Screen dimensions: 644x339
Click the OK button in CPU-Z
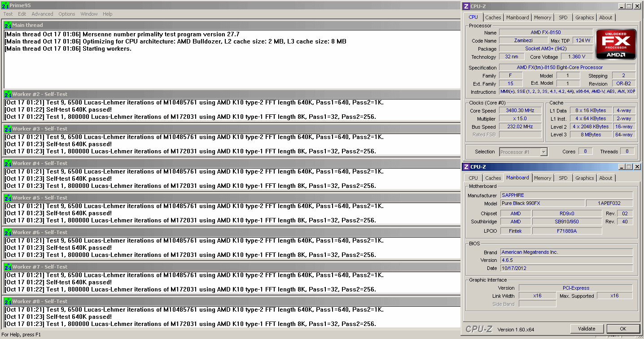(x=623, y=329)
